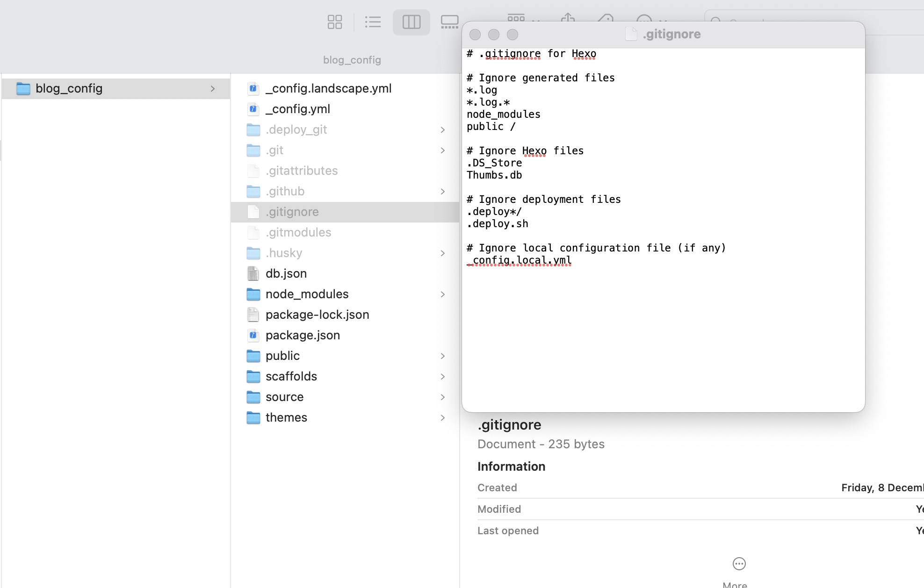This screenshot has width=924, height=588.
Task: Select the scaffolds folder
Action: click(x=291, y=376)
